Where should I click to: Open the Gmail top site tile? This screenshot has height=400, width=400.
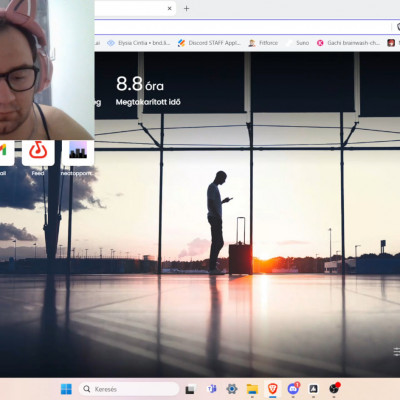(6, 153)
